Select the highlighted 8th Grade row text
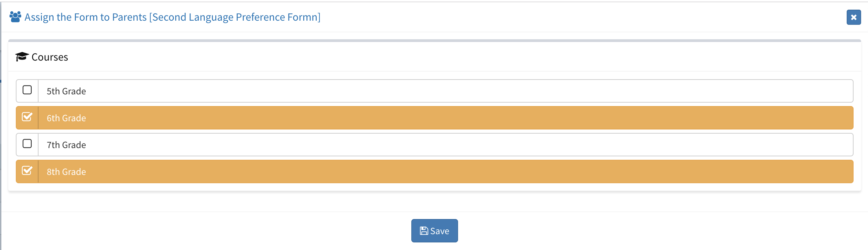 (x=66, y=172)
